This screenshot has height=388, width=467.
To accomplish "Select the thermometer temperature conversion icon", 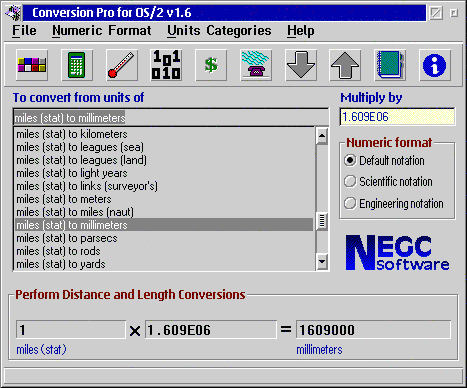I will [x=122, y=65].
